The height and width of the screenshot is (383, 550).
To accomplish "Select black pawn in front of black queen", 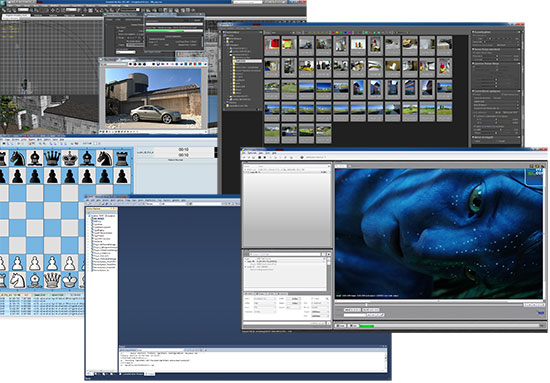I will [x=52, y=176].
